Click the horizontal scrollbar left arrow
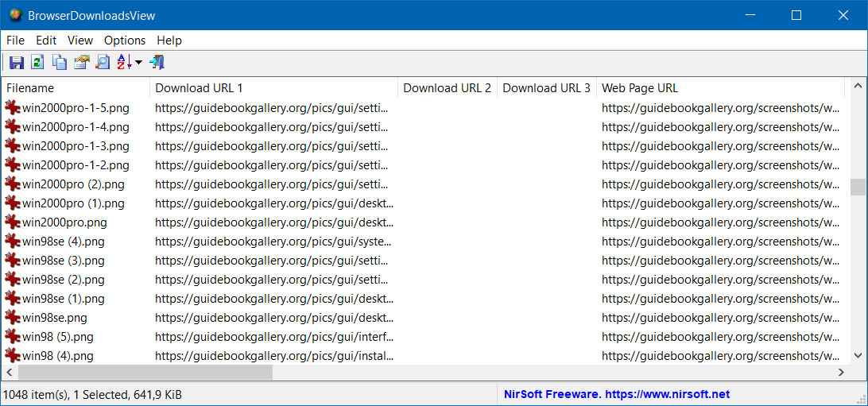 [10, 373]
